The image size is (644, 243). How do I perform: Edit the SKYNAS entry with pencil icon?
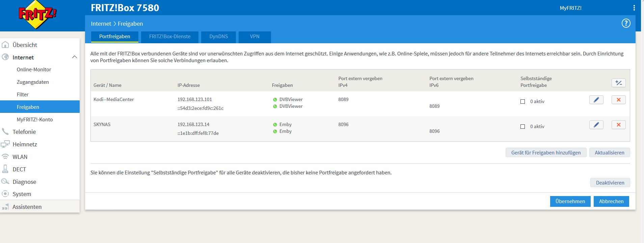(x=596, y=125)
